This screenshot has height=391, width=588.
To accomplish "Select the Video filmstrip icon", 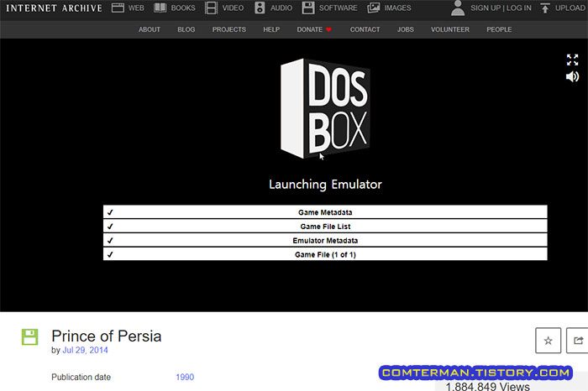I will 211,8.
